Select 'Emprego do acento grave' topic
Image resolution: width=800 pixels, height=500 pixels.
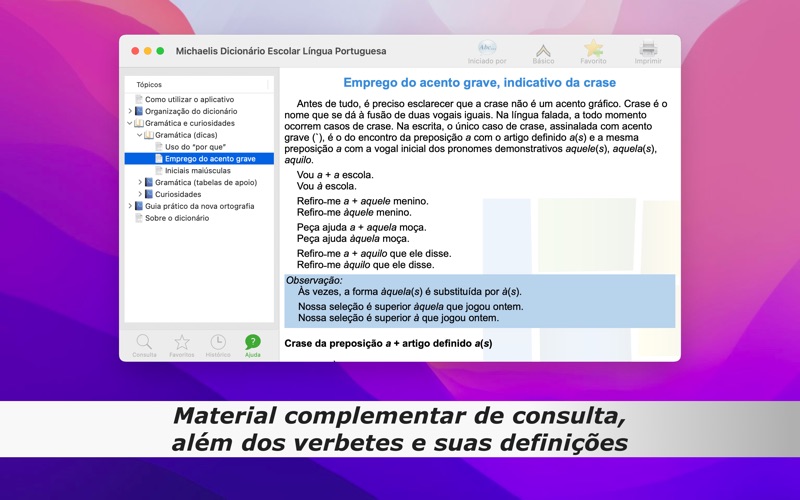pos(210,159)
